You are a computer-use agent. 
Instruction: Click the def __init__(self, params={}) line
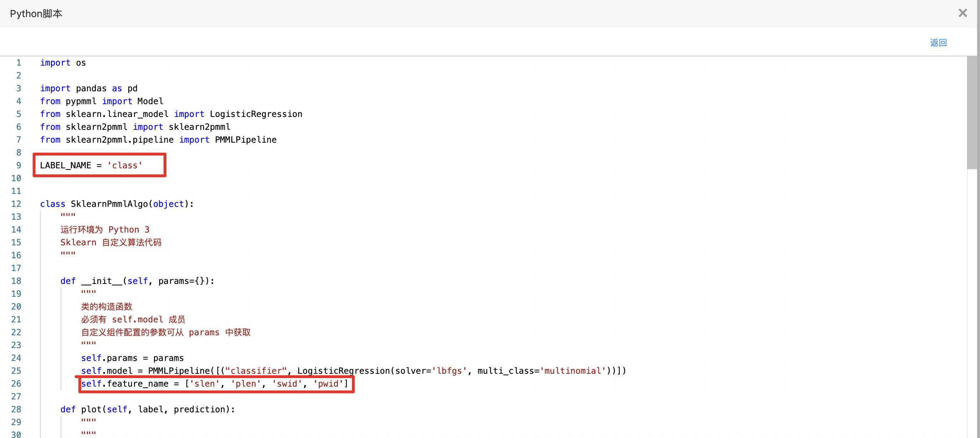tap(137, 281)
